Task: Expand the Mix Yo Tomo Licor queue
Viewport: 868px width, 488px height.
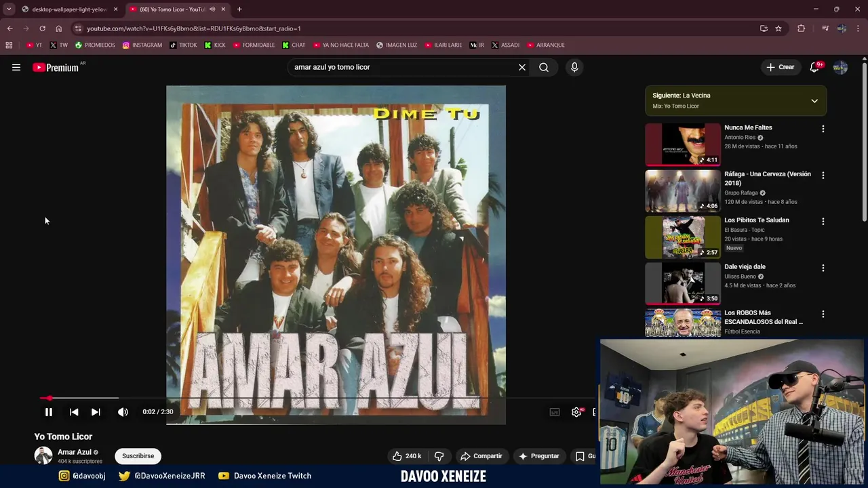Action: [814, 101]
